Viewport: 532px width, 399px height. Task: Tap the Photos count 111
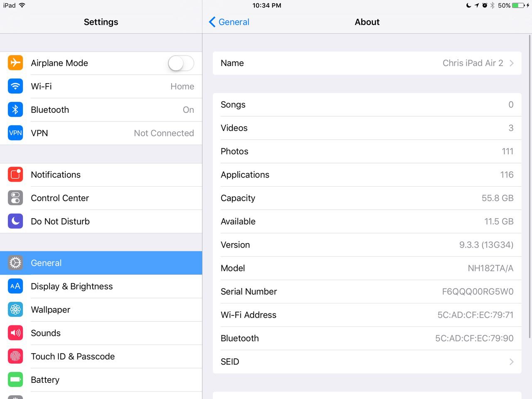tap(507, 151)
